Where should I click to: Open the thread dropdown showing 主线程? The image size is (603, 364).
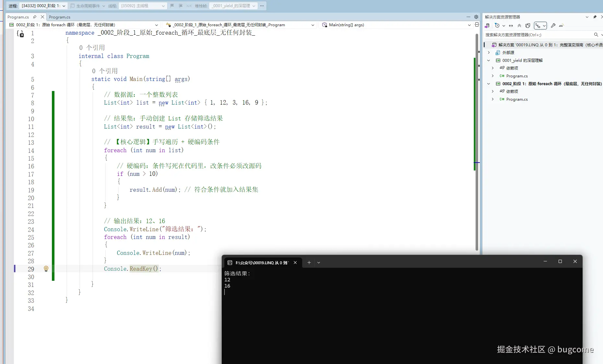(x=143, y=6)
